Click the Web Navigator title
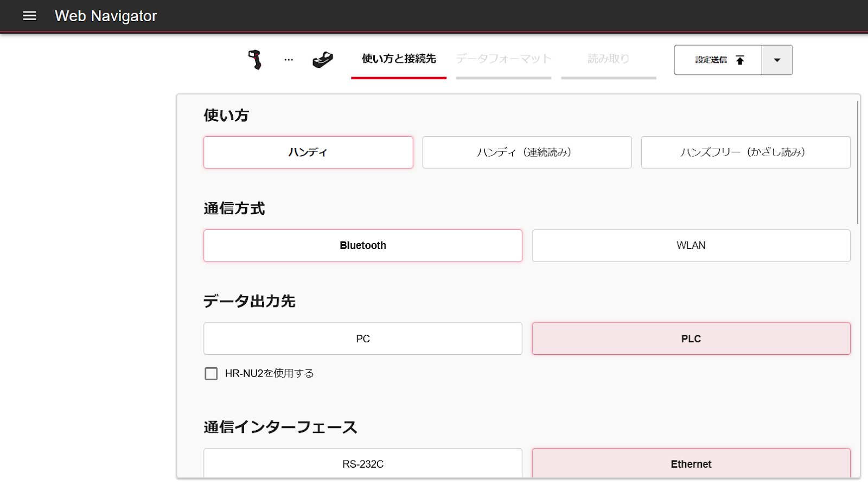This screenshot has height=485, width=868. point(106,16)
